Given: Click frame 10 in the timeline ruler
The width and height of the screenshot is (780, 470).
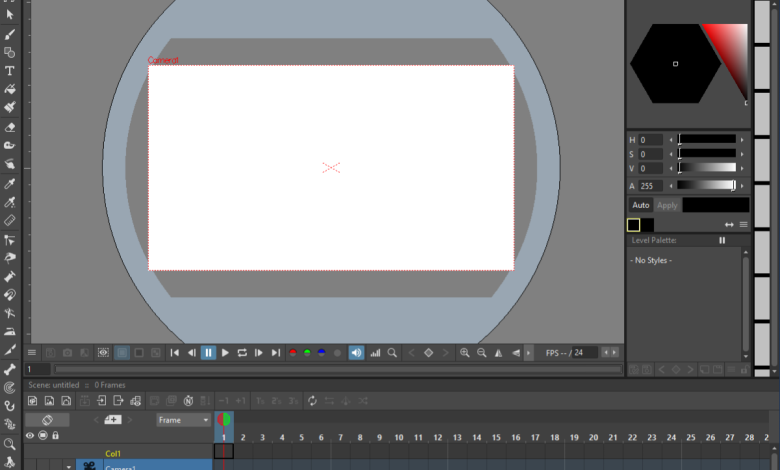Looking at the screenshot, I should (x=398, y=438).
